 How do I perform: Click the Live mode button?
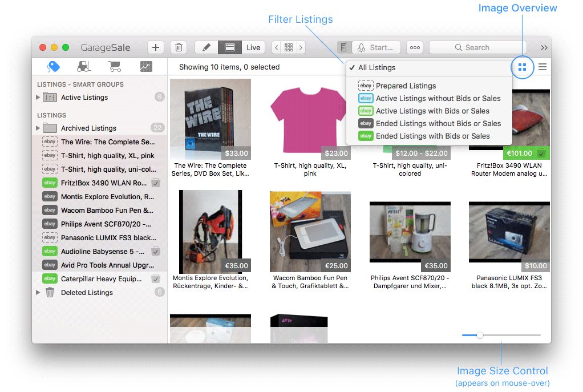(253, 48)
